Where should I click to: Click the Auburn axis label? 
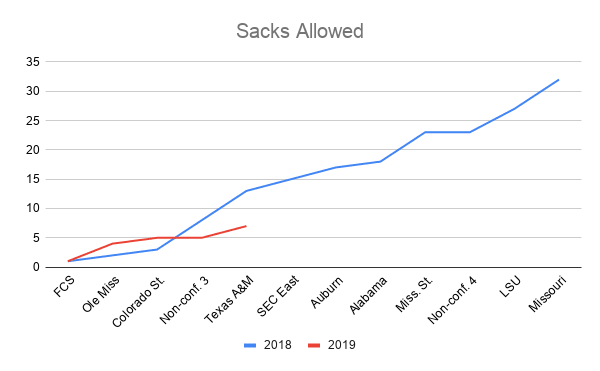pyautogui.click(x=327, y=293)
